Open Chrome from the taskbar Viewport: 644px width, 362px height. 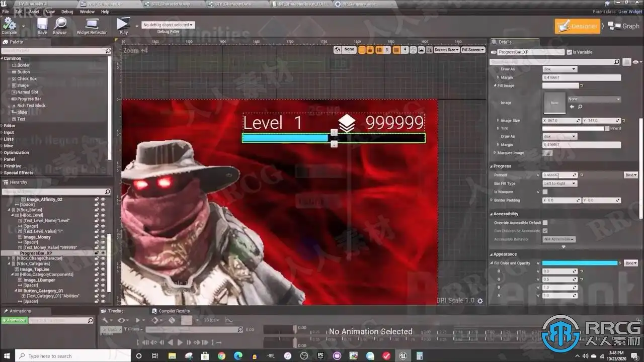[x=221, y=356]
